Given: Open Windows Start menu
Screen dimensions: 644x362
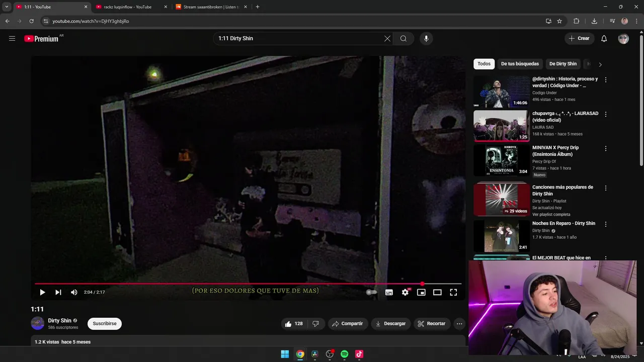Looking at the screenshot, I should [285, 354].
